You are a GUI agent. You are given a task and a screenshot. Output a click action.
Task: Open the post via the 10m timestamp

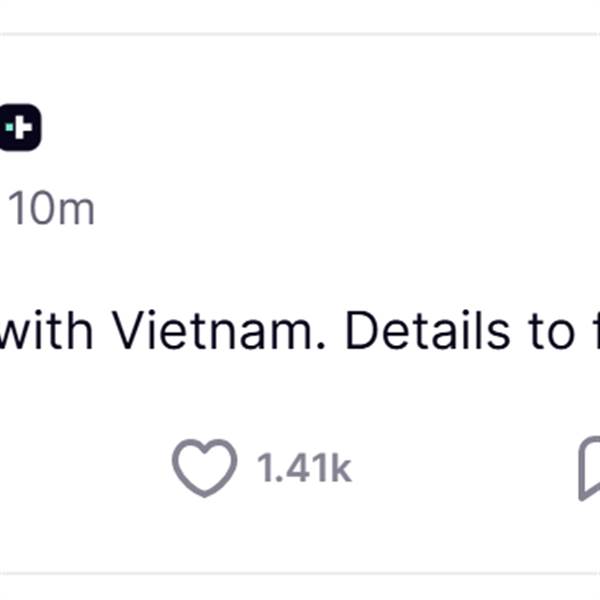click(x=51, y=209)
